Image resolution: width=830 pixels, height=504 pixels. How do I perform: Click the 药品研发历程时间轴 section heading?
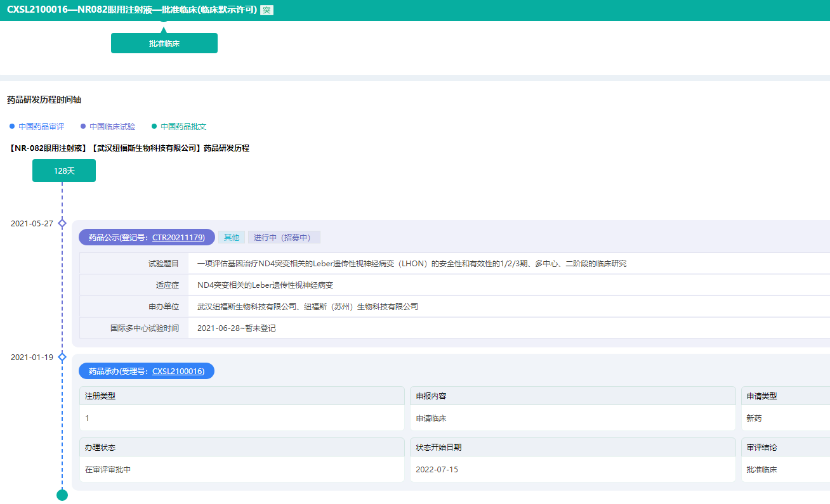point(44,100)
